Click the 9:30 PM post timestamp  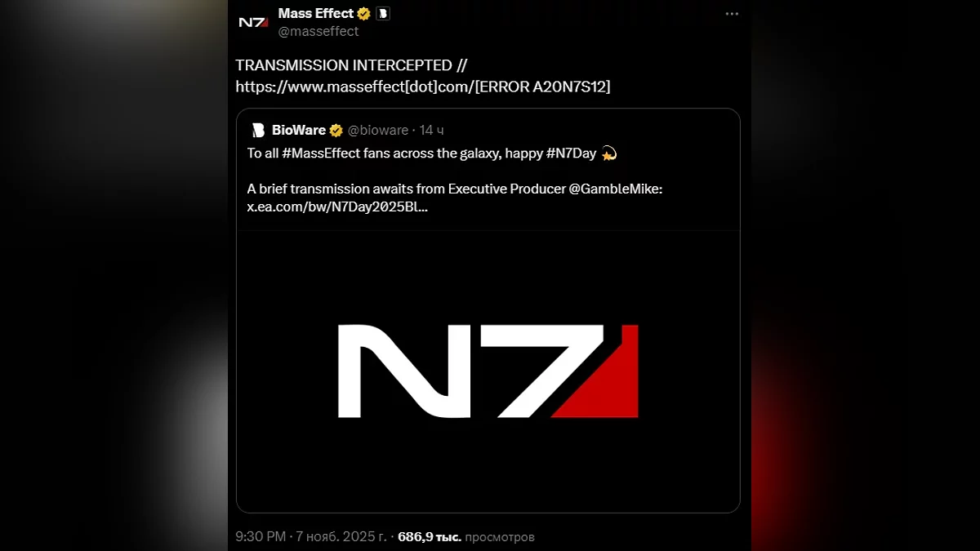pyautogui.click(x=261, y=536)
